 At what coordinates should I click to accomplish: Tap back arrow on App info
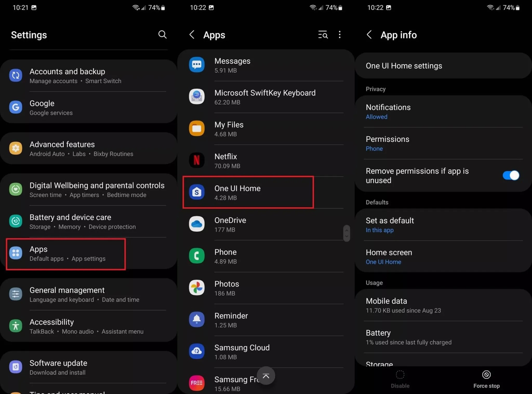click(x=369, y=35)
